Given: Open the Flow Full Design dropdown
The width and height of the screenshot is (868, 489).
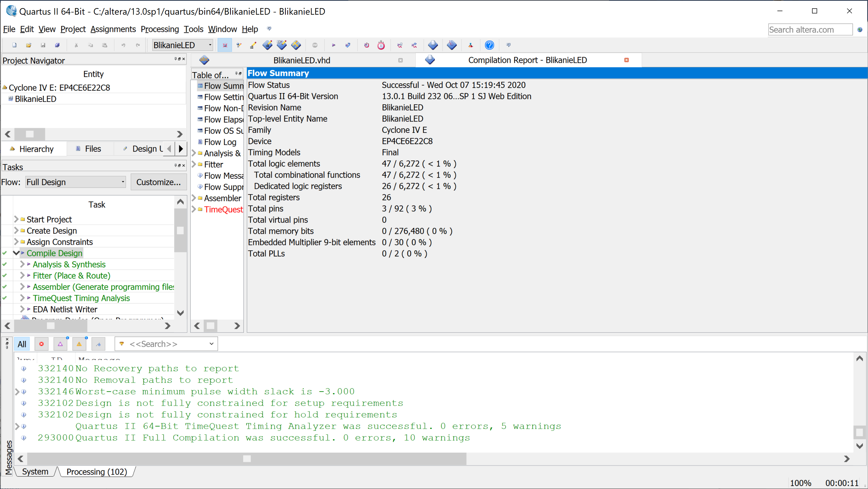Looking at the screenshot, I should (75, 182).
